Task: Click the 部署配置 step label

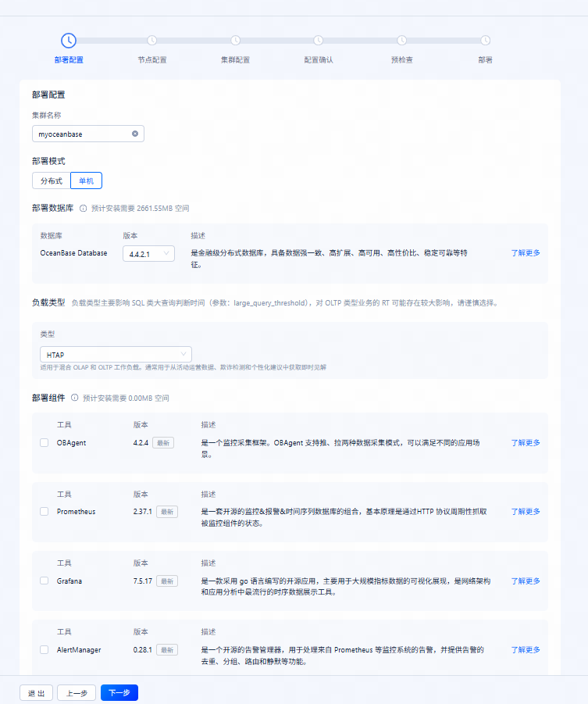Action: [x=69, y=59]
